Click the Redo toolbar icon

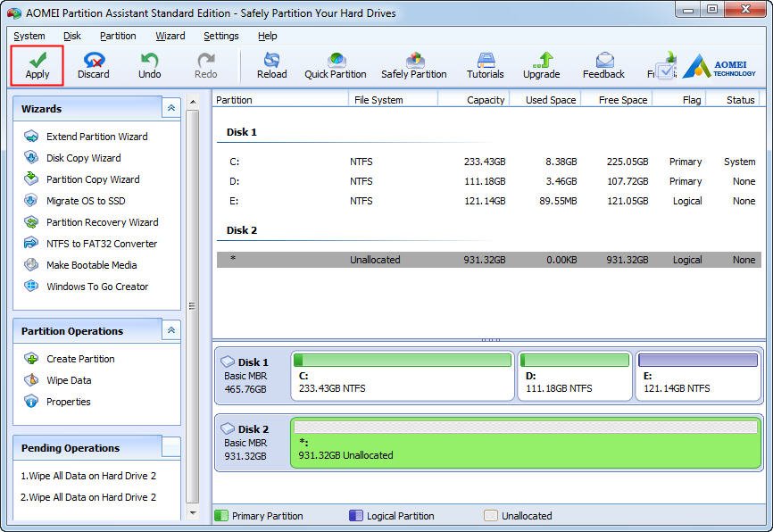point(205,65)
